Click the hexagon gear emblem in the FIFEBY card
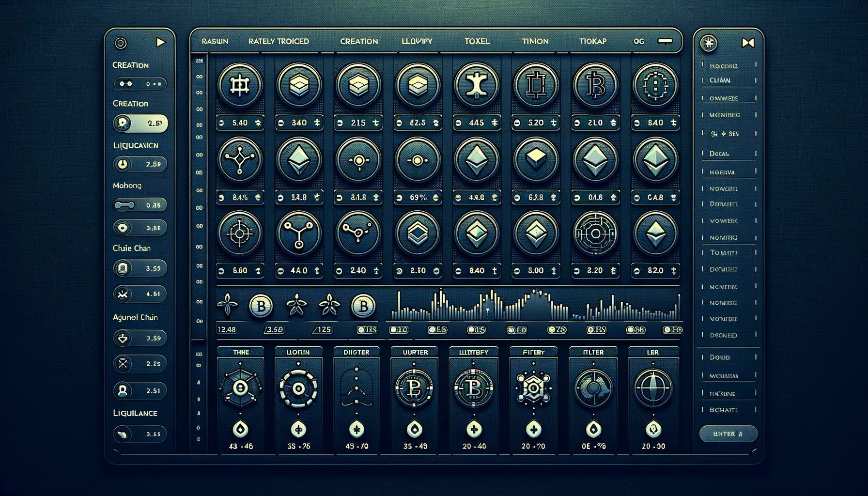Image resolution: width=868 pixels, height=496 pixels. click(x=534, y=388)
